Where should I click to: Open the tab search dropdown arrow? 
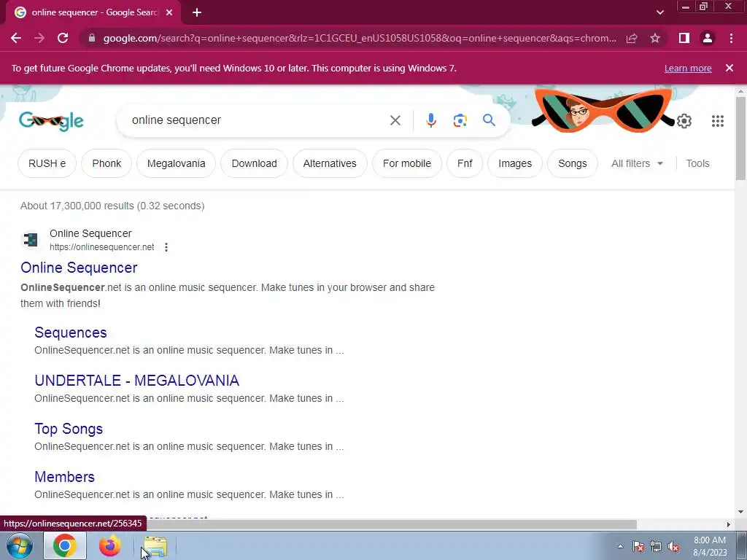pyautogui.click(x=659, y=12)
